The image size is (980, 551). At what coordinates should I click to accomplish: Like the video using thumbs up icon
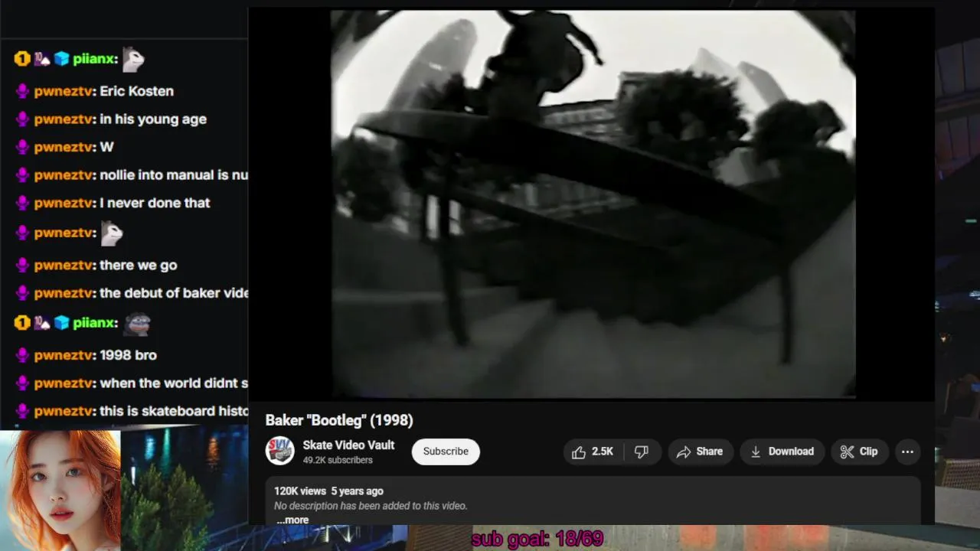coord(579,452)
